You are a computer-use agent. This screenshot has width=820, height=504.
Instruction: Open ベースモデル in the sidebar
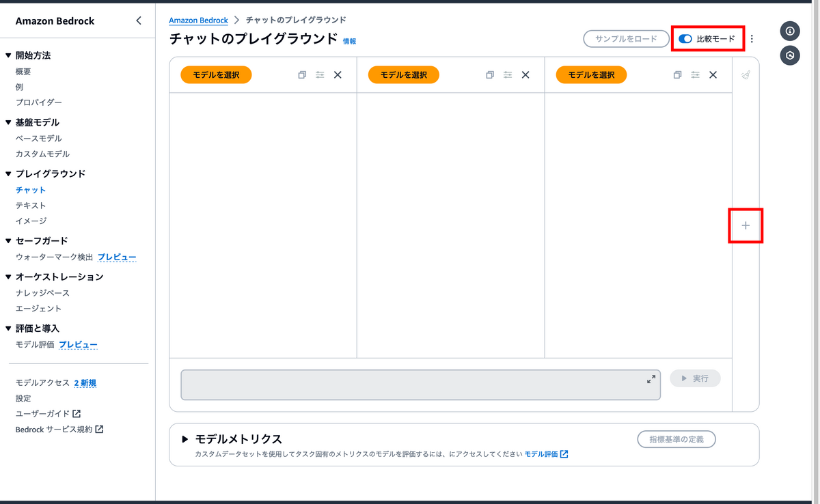(x=39, y=138)
